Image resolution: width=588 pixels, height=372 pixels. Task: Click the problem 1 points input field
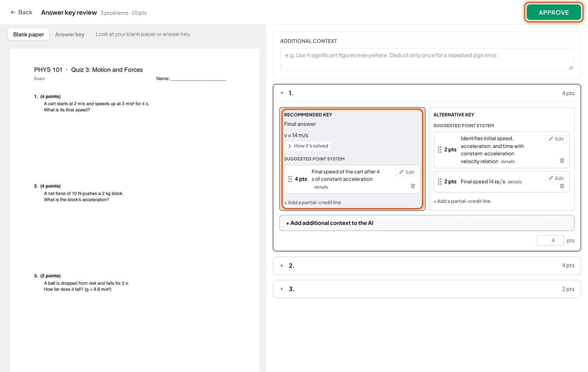coord(550,240)
